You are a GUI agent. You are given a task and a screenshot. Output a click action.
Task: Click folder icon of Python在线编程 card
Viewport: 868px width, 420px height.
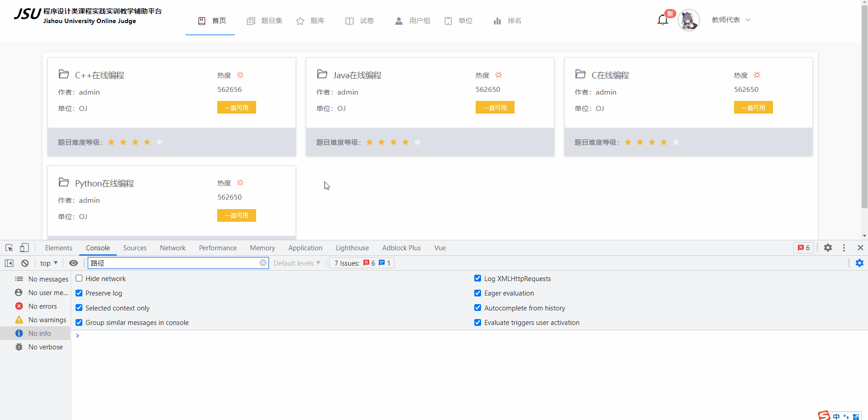click(x=64, y=182)
